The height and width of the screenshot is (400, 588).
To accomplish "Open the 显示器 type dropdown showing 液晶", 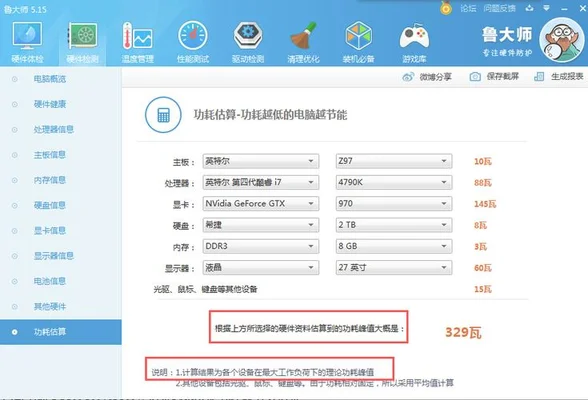I will click(x=261, y=268).
